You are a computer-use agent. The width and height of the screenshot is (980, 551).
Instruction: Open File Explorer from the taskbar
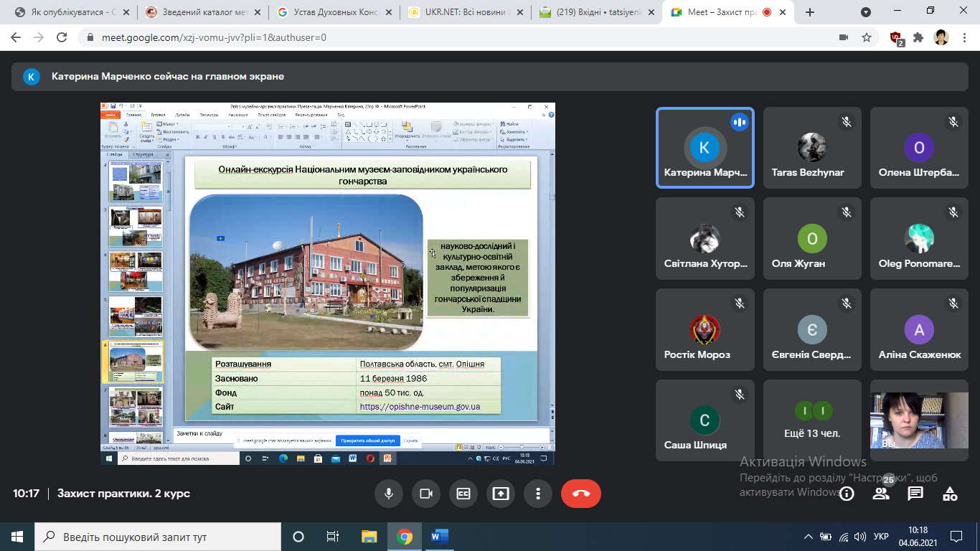369,537
